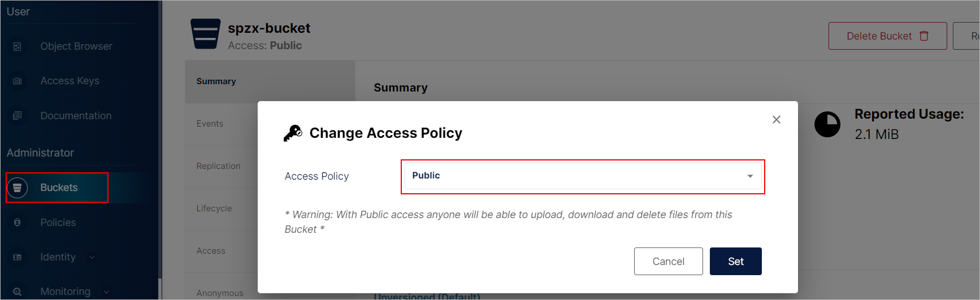Click the Delete Bucket button
The height and width of the screenshot is (300, 980).
click(888, 36)
